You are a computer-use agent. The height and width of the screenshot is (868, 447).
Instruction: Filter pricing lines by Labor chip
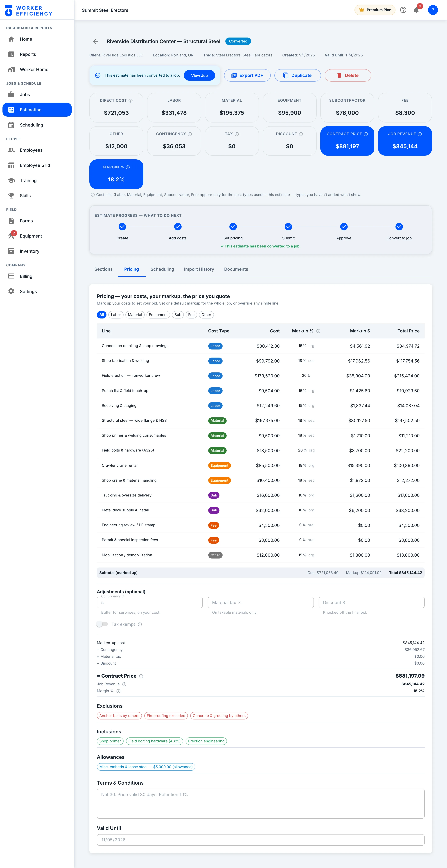116,315
